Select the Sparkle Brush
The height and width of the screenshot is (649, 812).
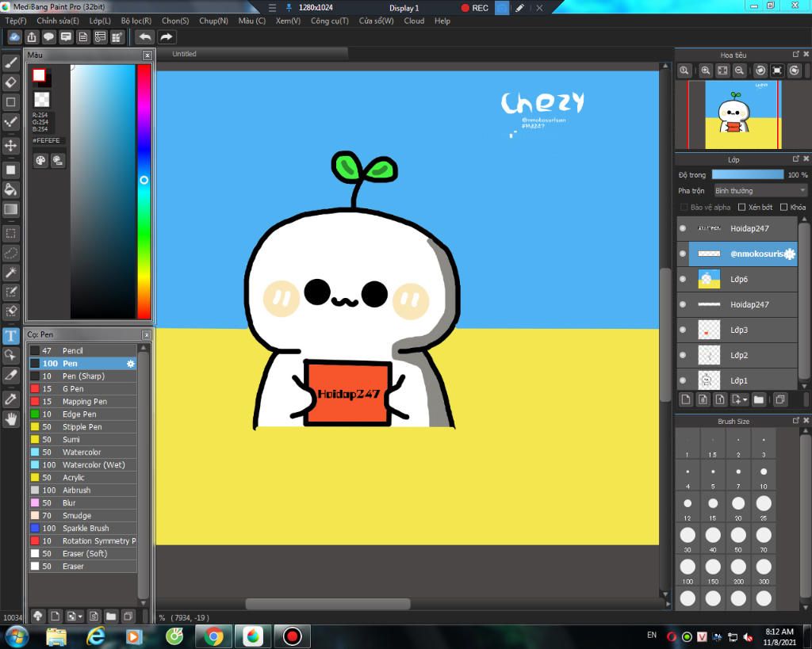82,529
